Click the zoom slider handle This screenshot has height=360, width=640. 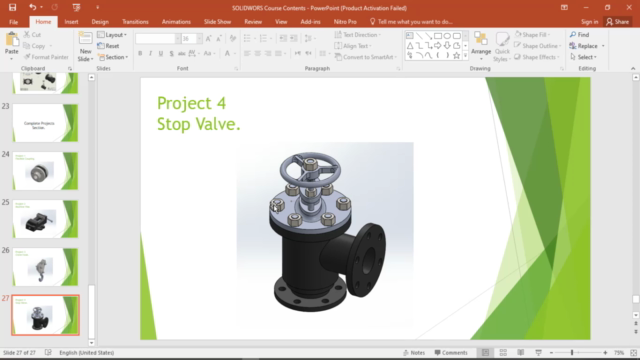click(572, 353)
